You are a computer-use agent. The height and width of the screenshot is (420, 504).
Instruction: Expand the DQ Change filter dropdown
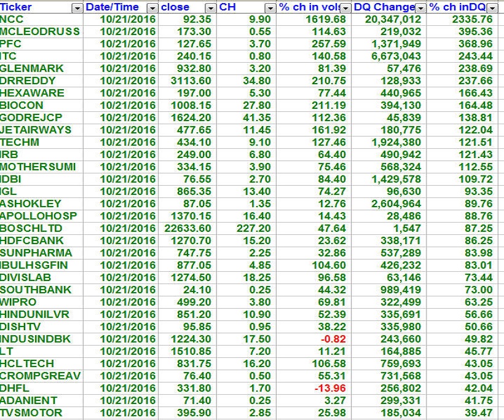click(x=420, y=7)
